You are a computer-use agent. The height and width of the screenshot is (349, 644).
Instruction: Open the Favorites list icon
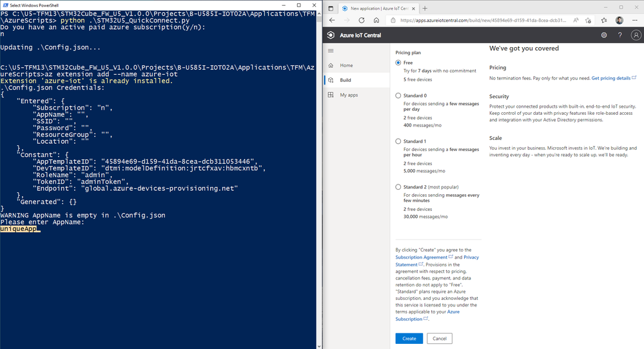[x=604, y=20]
